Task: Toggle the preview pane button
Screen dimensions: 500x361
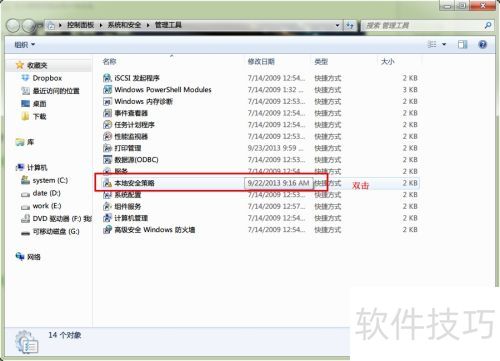Action: click(x=462, y=44)
